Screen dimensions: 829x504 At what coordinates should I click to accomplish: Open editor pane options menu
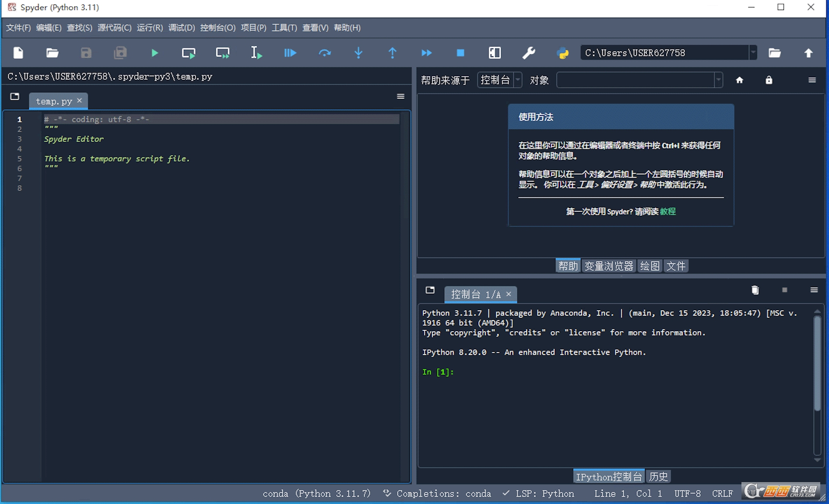click(x=400, y=96)
